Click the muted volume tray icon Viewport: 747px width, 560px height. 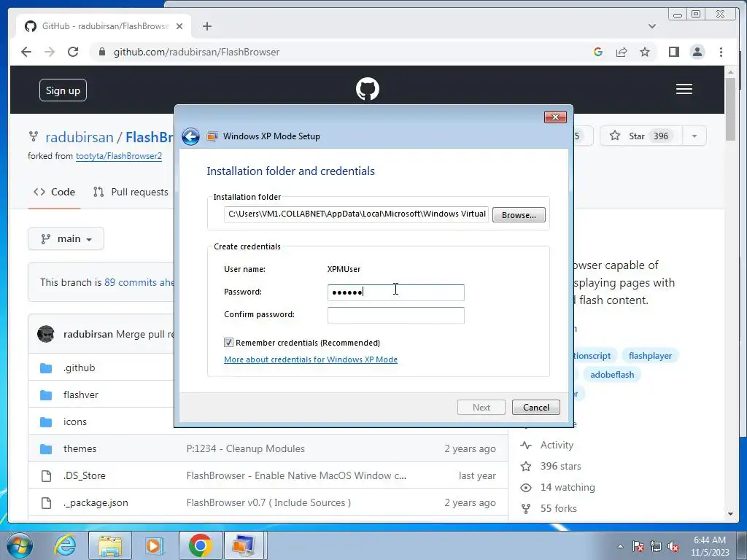point(673,547)
